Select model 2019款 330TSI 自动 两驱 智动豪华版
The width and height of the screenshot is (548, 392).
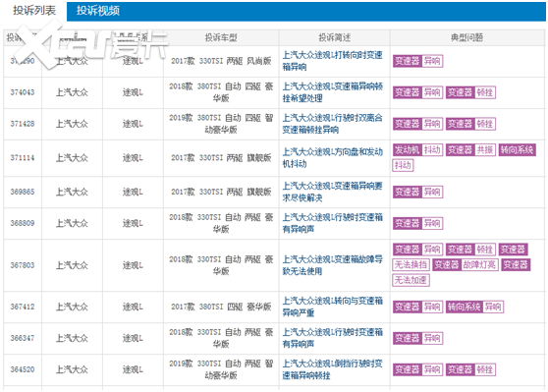[221, 369]
